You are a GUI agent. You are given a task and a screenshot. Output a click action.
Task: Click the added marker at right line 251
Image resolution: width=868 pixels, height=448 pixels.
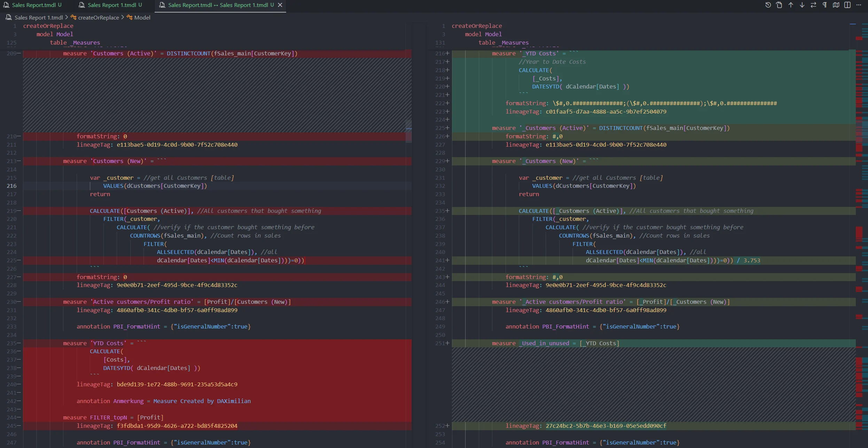[x=447, y=343]
